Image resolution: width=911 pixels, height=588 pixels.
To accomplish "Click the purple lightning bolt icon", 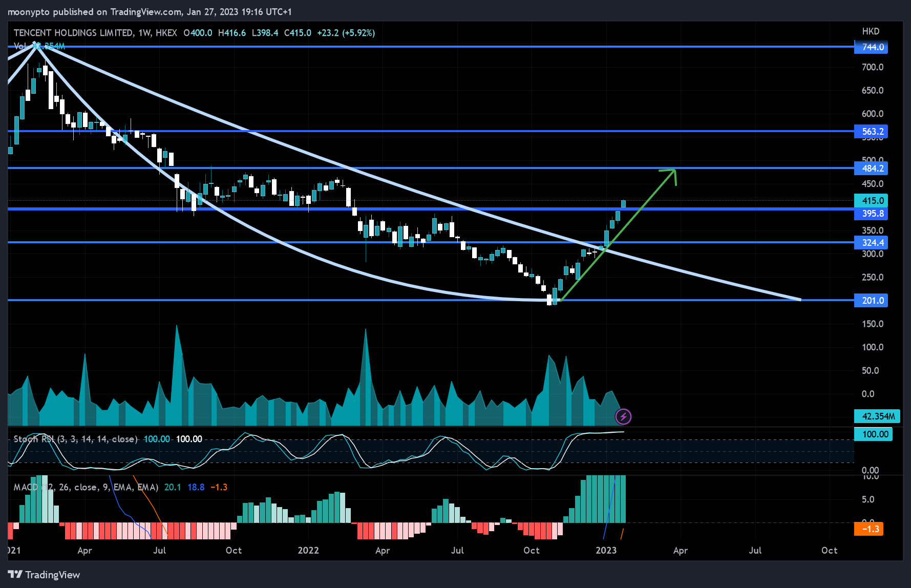I will point(623,416).
